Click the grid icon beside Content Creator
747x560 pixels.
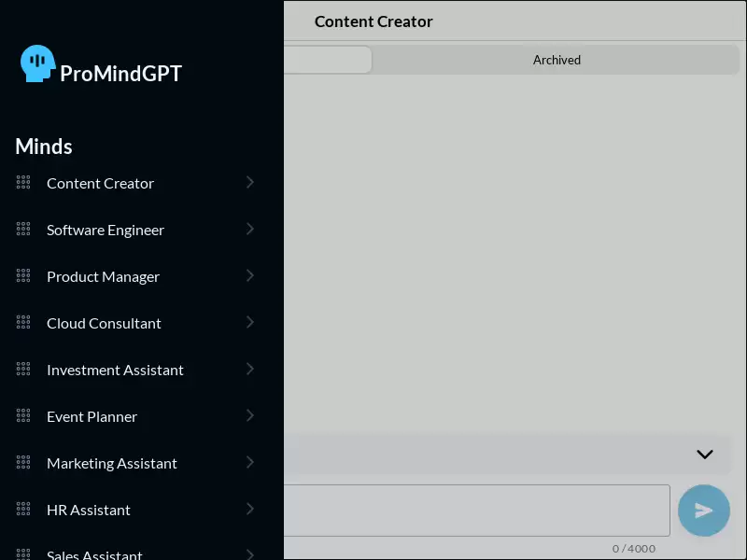tap(23, 182)
